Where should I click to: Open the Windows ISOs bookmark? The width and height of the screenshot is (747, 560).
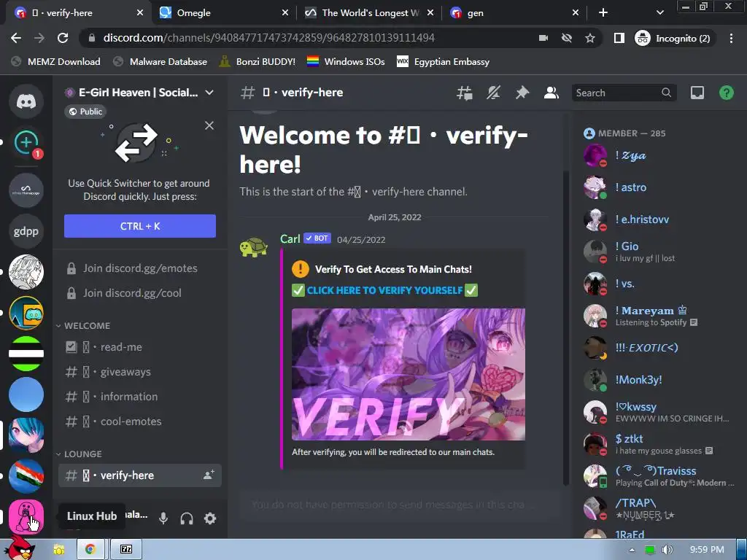346,62
